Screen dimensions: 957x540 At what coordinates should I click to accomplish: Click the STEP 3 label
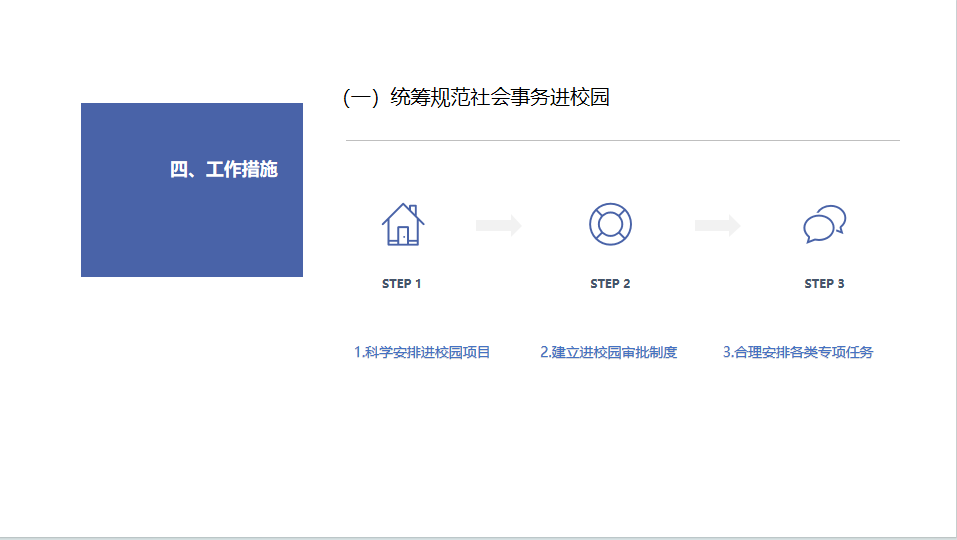(x=825, y=284)
